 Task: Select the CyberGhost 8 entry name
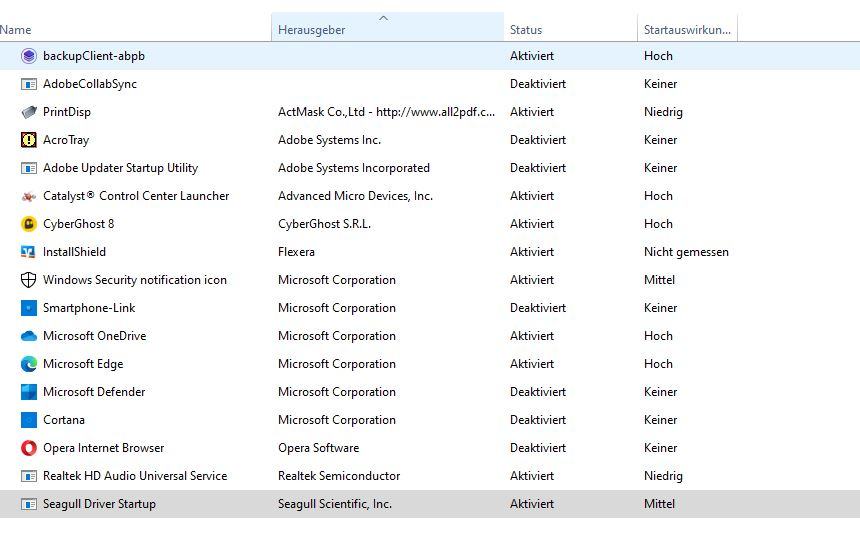pyautogui.click(x=78, y=224)
